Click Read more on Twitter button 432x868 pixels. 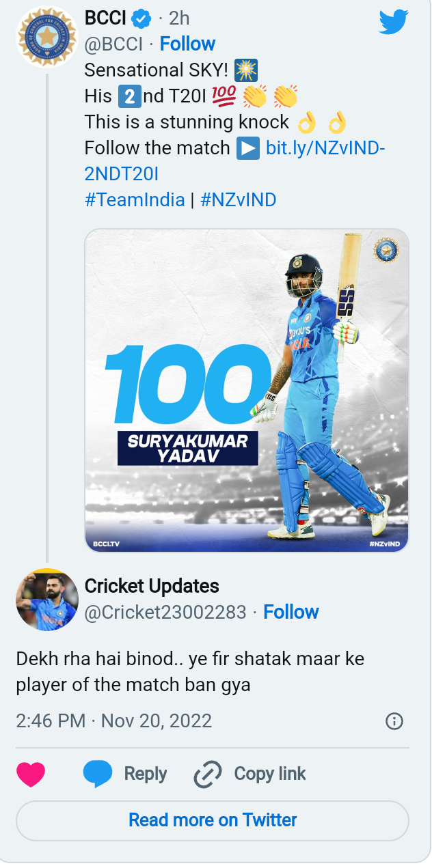(x=213, y=820)
